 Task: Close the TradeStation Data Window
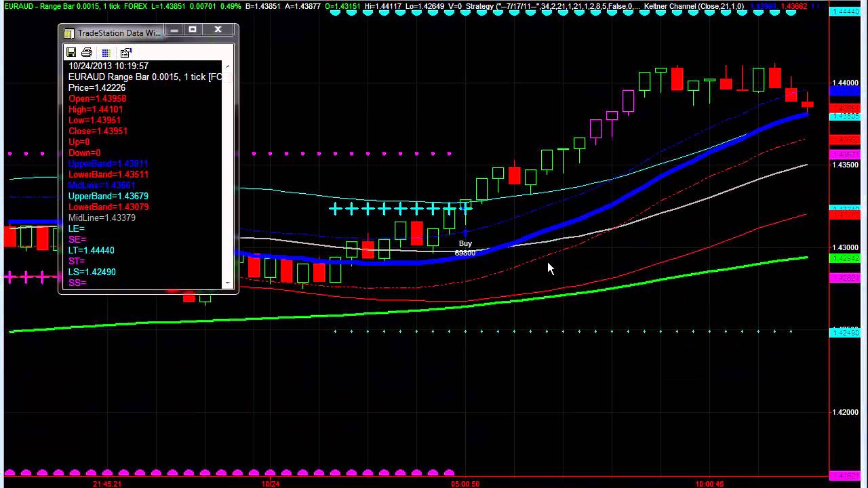pyautogui.click(x=218, y=30)
